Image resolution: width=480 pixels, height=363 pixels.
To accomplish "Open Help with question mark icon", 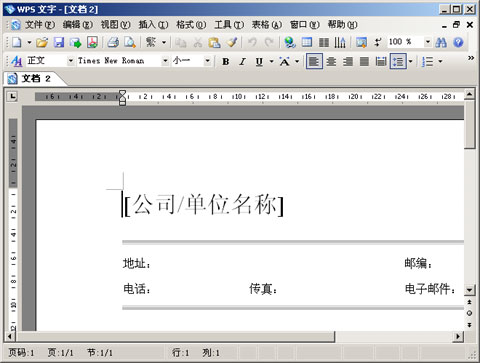I will click(459, 42).
